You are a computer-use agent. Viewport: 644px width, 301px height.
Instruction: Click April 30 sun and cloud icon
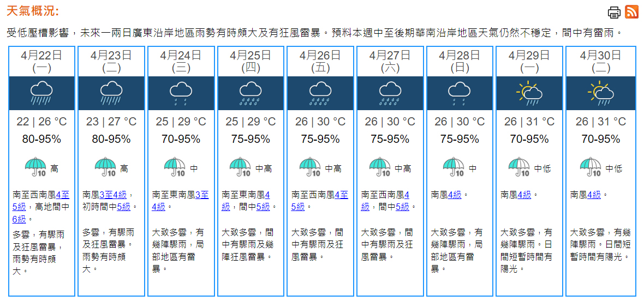(x=600, y=93)
